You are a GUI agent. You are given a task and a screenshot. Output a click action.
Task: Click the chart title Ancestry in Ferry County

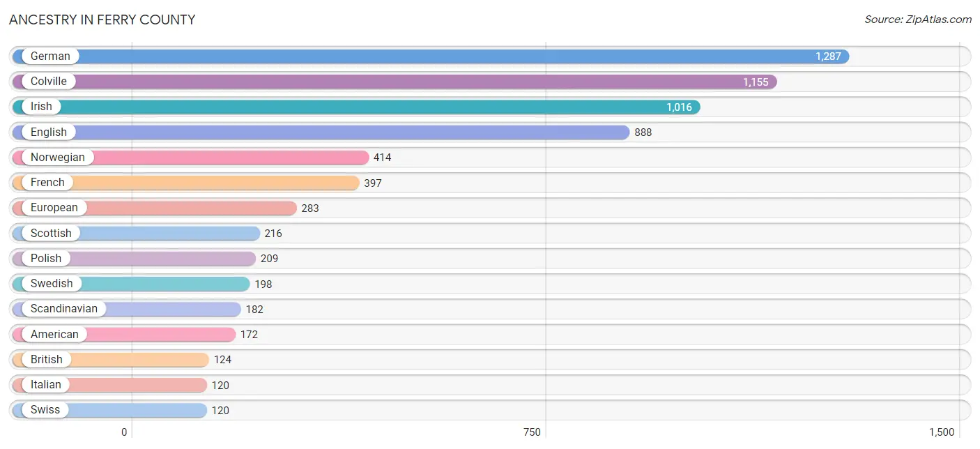102,20
